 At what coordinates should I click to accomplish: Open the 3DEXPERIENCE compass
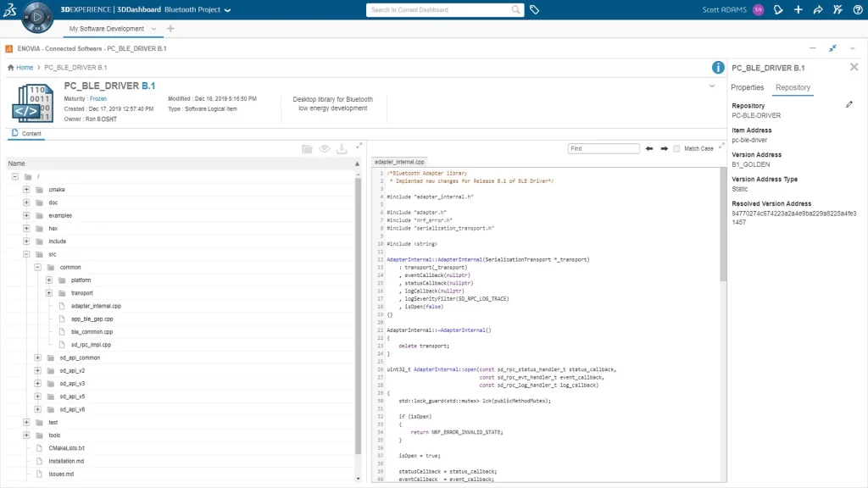[x=36, y=16]
